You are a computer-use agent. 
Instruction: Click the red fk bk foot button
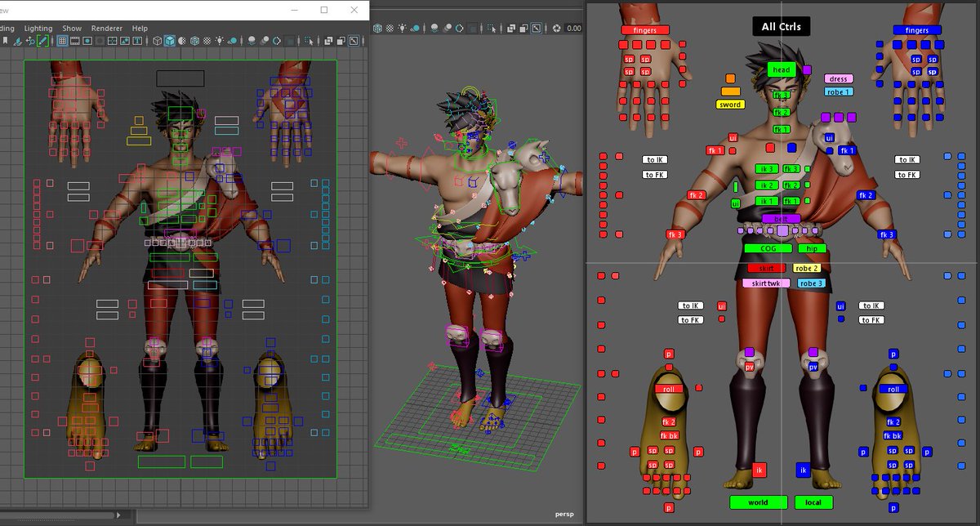click(670, 435)
